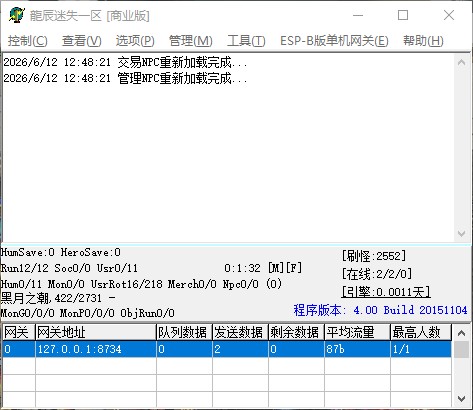Image resolution: width=473 pixels, height=410 pixels.
Task: Open the 选项(P) menu
Action: tap(135, 41)
